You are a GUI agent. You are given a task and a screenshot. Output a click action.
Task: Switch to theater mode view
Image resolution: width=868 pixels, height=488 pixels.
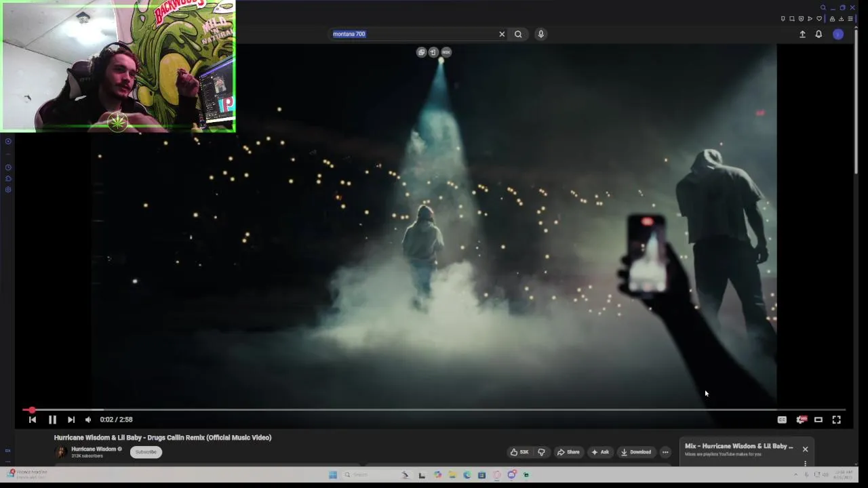click(818, 420)
